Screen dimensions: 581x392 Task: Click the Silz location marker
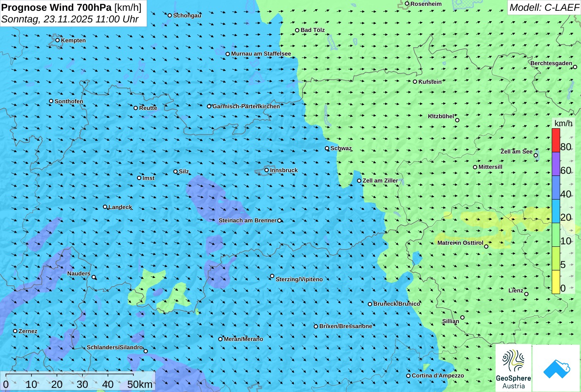176,171
